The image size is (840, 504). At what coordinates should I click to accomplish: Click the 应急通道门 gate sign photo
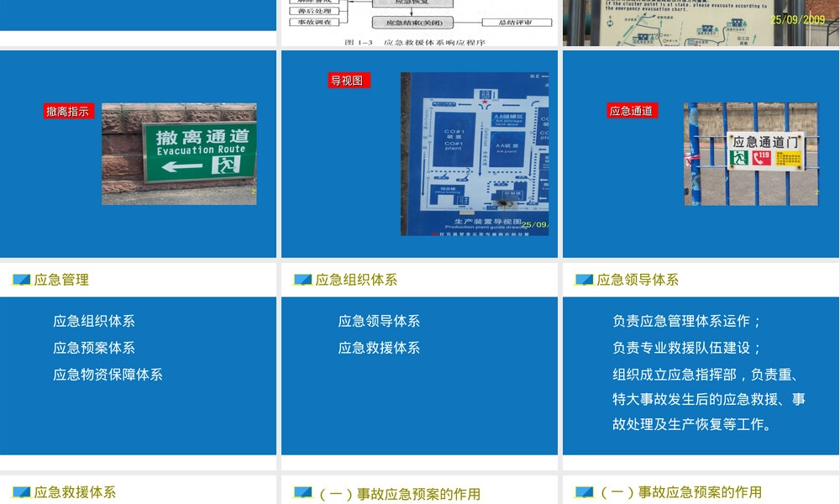(x=751, y=155)
